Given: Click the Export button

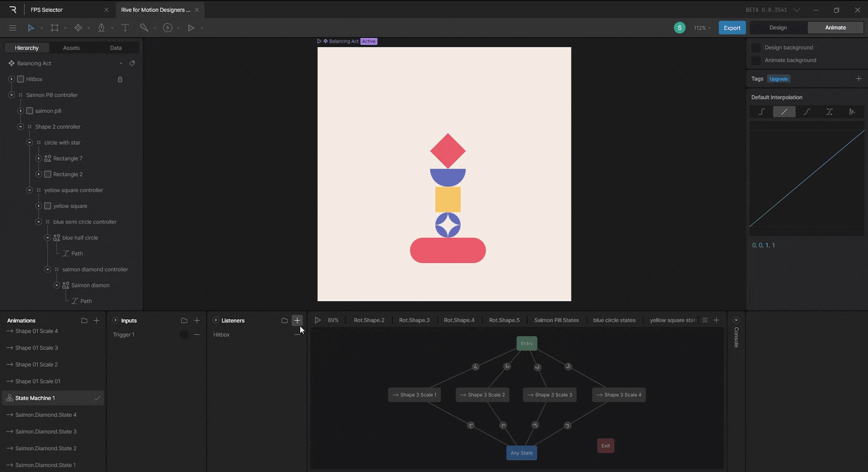Looking at the screenshot, I should click(x=732, y=28).
